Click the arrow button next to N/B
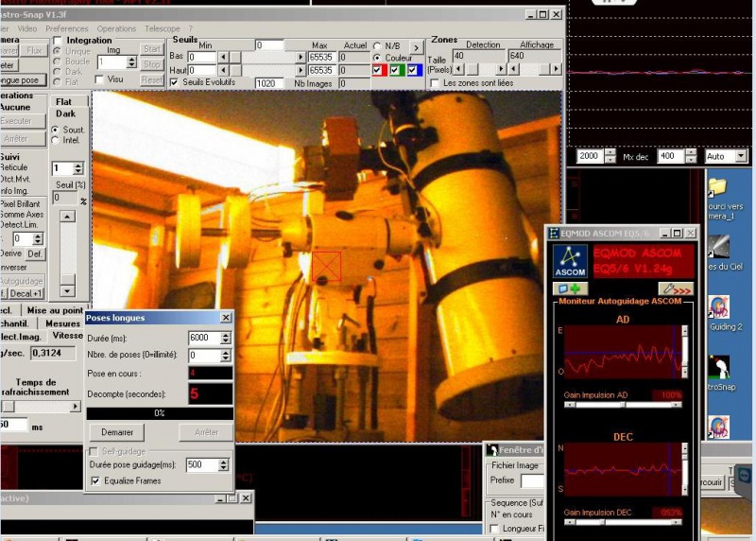Image resolution: width=756 pixels, height=541 pixels. click(416, 46)
